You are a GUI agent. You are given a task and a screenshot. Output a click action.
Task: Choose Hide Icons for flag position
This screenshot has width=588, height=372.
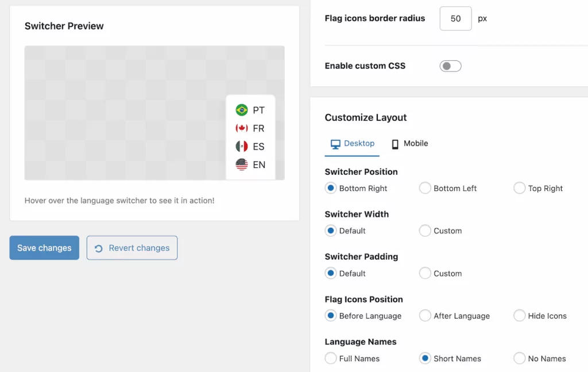[519, 316]
